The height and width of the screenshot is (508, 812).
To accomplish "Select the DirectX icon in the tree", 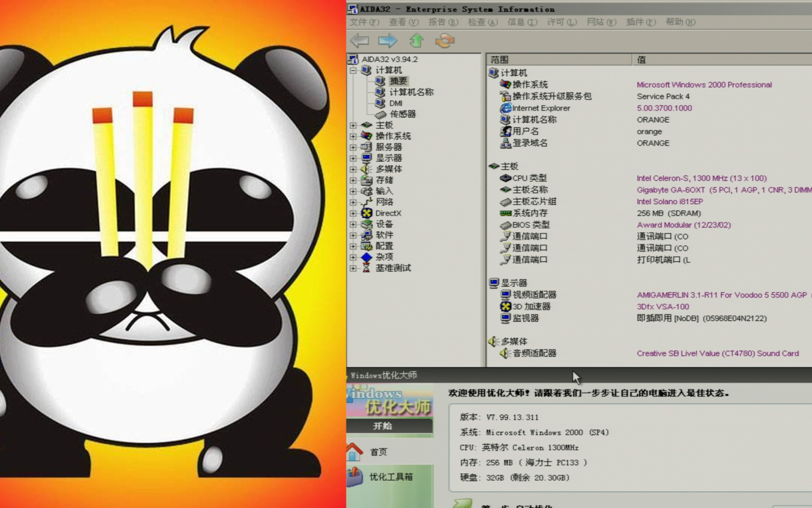I will point(367,213).
